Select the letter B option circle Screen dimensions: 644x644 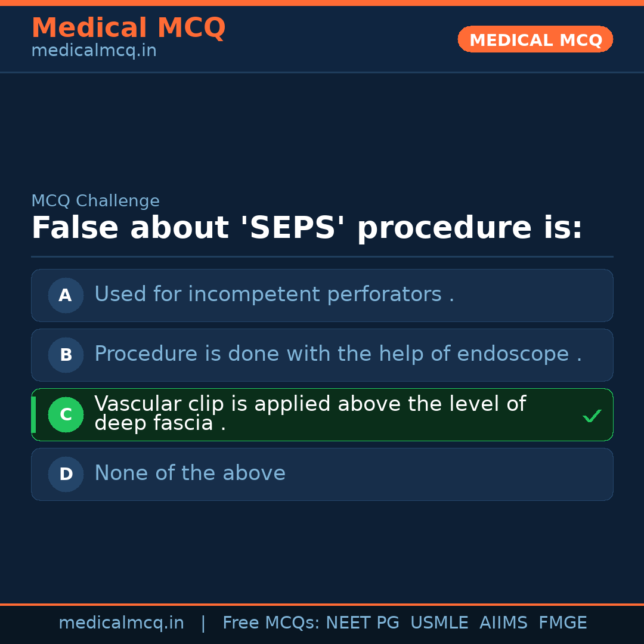pyautogui.click(x=66, y=355)
